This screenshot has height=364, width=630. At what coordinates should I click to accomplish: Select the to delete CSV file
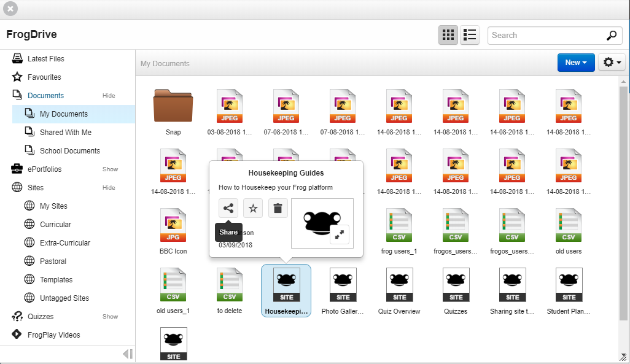[x=230, y=291]
